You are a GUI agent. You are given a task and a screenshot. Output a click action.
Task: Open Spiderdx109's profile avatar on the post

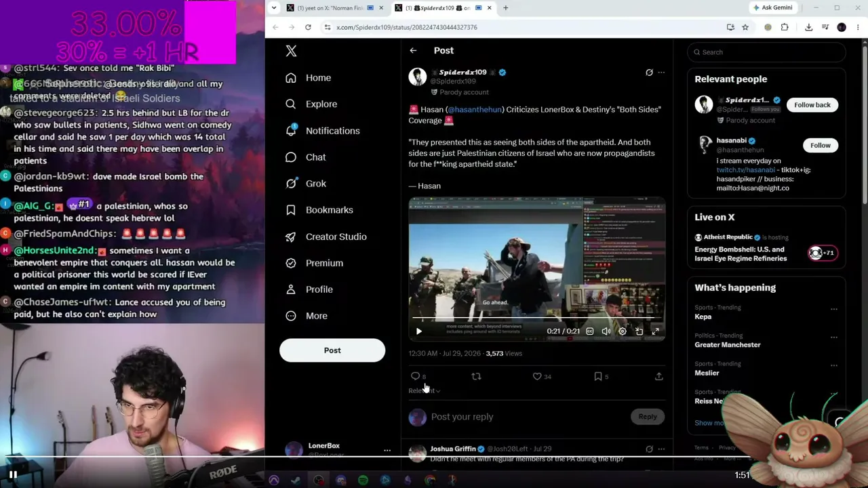(x=418, y=77)
